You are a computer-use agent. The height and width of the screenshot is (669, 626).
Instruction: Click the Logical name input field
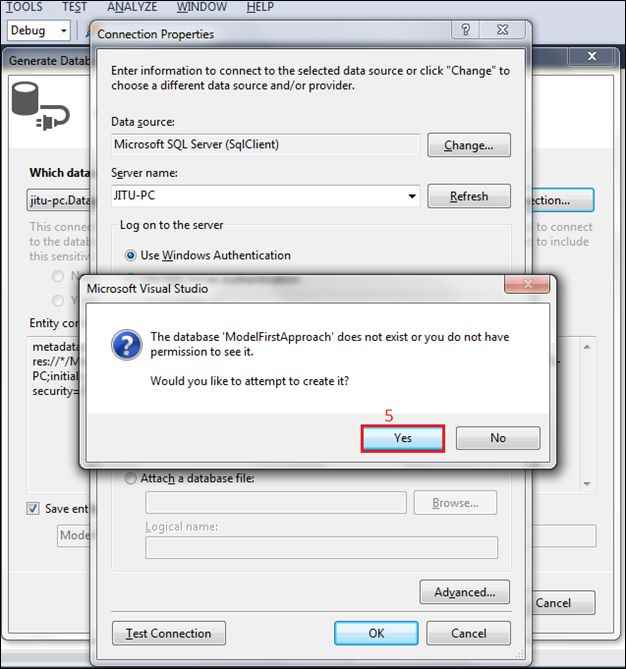pyautogui.click(x=321, y=547)
